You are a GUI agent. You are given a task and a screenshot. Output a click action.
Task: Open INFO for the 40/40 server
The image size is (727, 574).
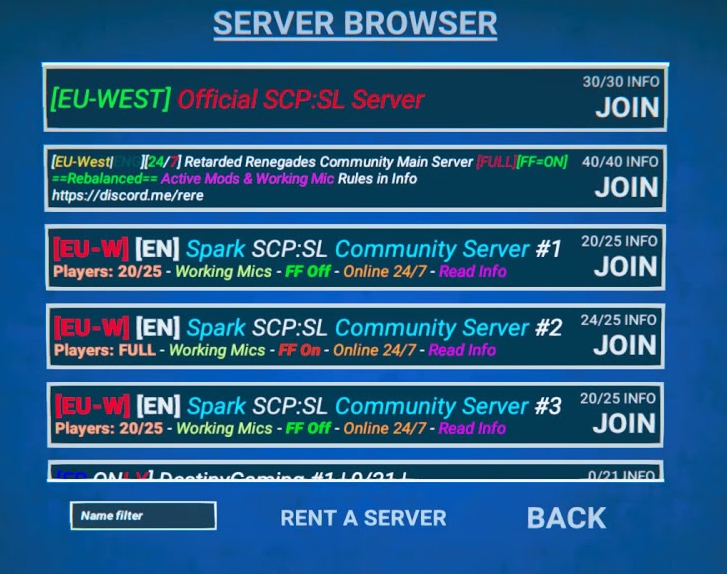[642, 162]
